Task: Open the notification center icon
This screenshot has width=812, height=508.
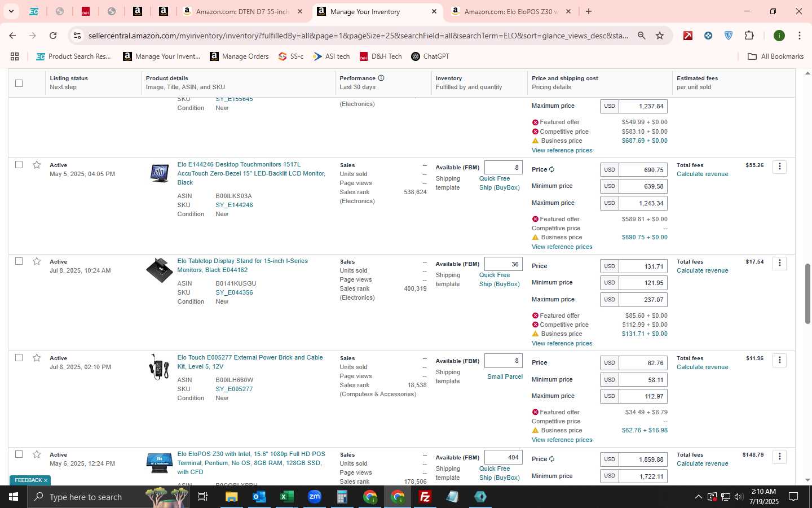Action: pos(793,497)
